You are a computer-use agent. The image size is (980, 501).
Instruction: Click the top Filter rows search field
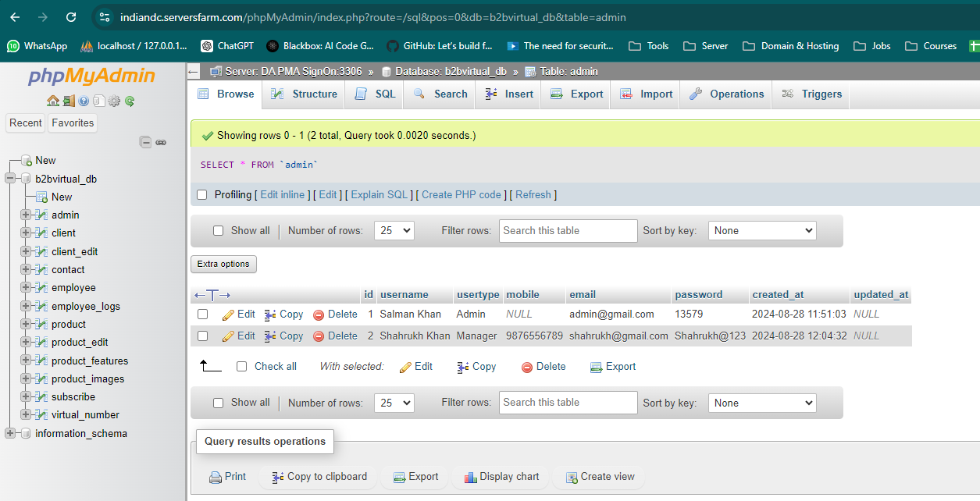coord(568,230)
